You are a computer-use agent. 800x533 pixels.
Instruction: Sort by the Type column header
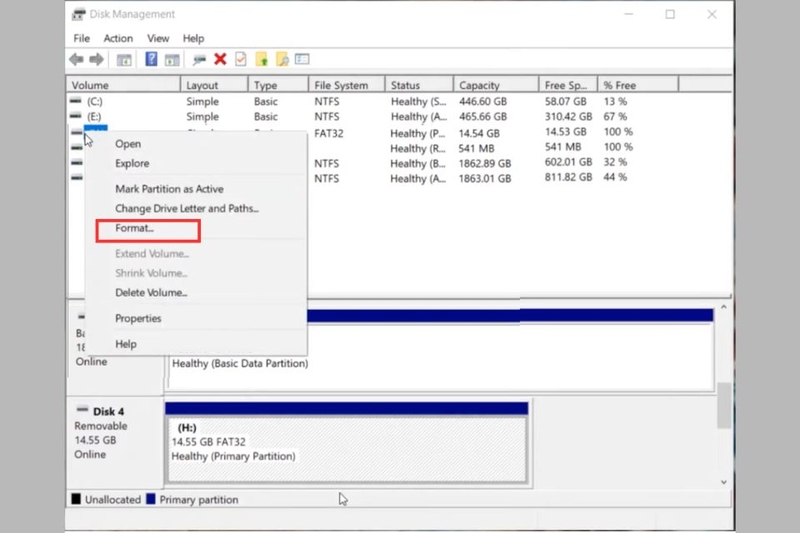click(x=278, y=85)
